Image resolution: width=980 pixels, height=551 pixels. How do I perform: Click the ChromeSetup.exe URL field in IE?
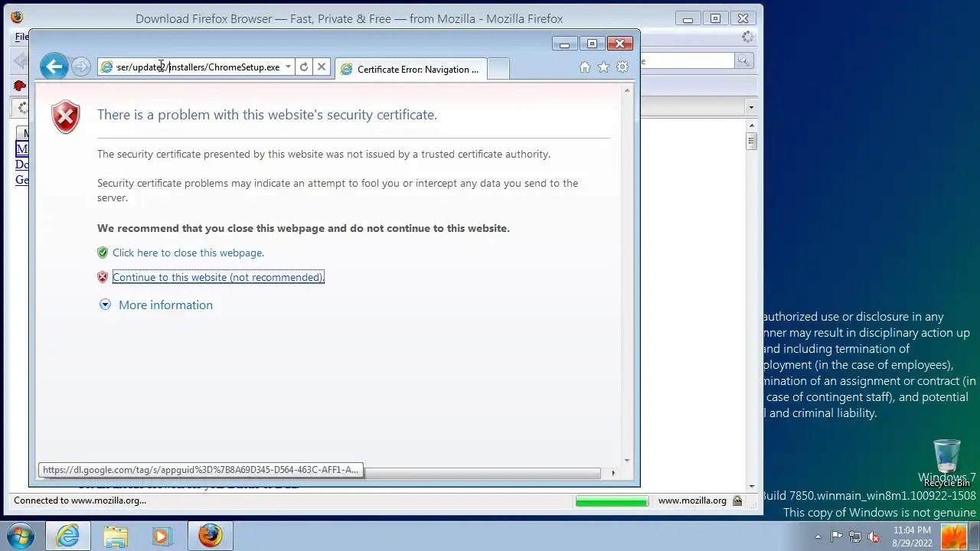(198, 67)
